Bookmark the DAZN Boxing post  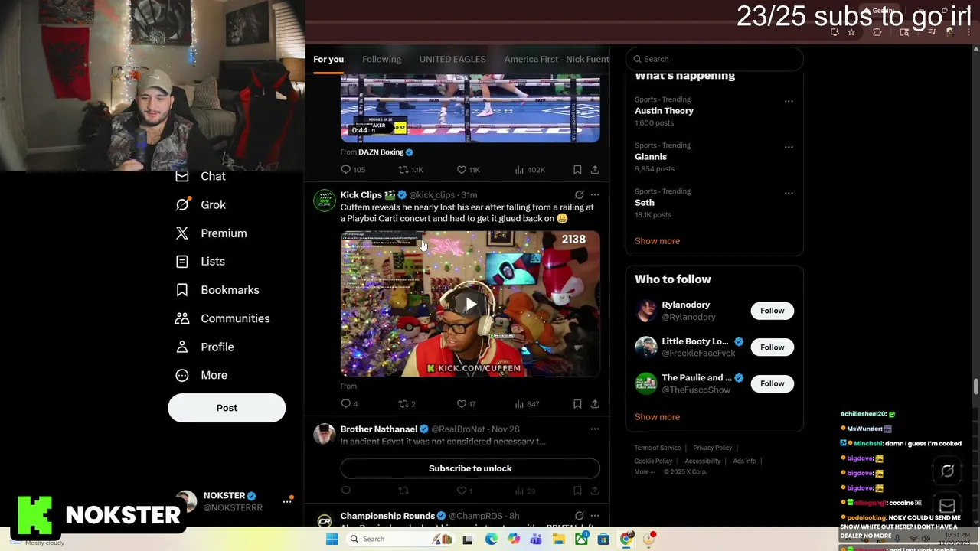pos(577,170)
